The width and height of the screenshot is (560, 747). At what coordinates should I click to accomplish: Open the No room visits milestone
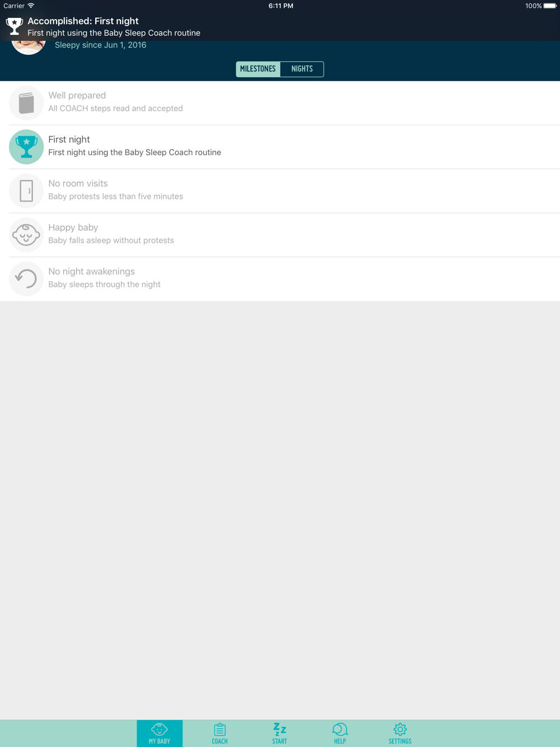[x=280, y=191]
